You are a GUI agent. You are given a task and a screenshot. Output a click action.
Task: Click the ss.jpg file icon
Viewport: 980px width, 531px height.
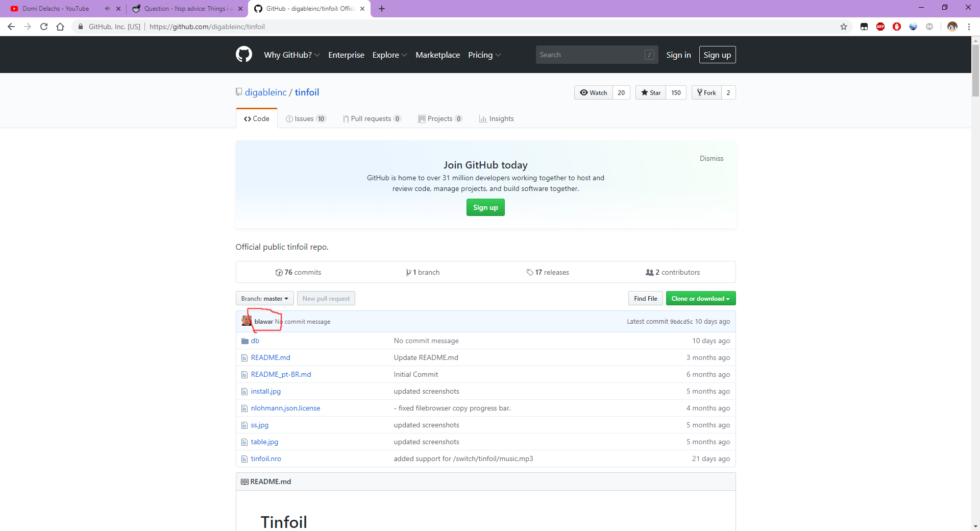[244, 425]
